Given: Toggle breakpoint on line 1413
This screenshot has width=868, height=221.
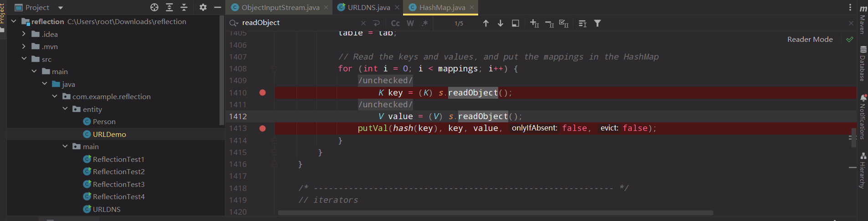Looking at the screenshot, I should (x=262, y=128).
